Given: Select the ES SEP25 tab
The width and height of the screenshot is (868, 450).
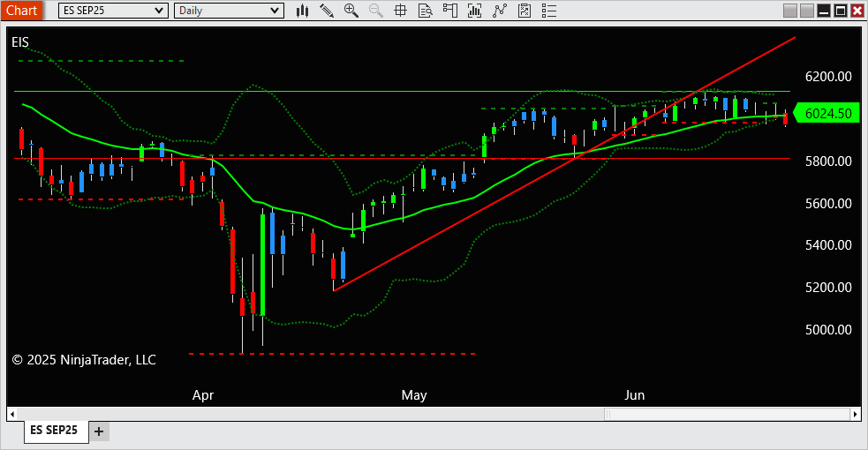Looking at the screenshot, I should (x=54, y=430).
